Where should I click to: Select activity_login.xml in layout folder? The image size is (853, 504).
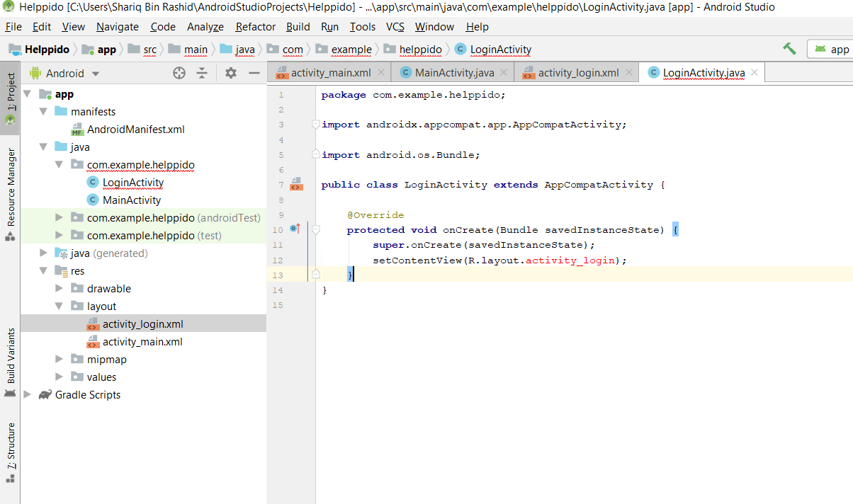143,324
